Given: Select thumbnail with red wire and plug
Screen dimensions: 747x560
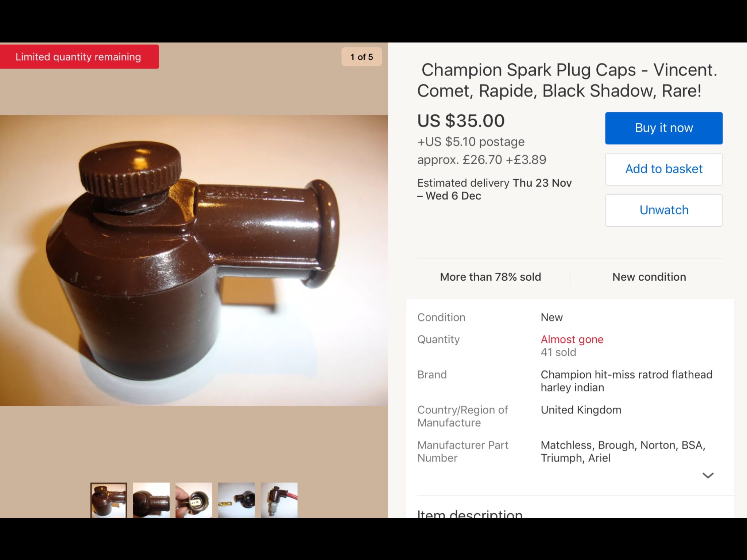Looking at the screenshot, I should pos(279,500).
